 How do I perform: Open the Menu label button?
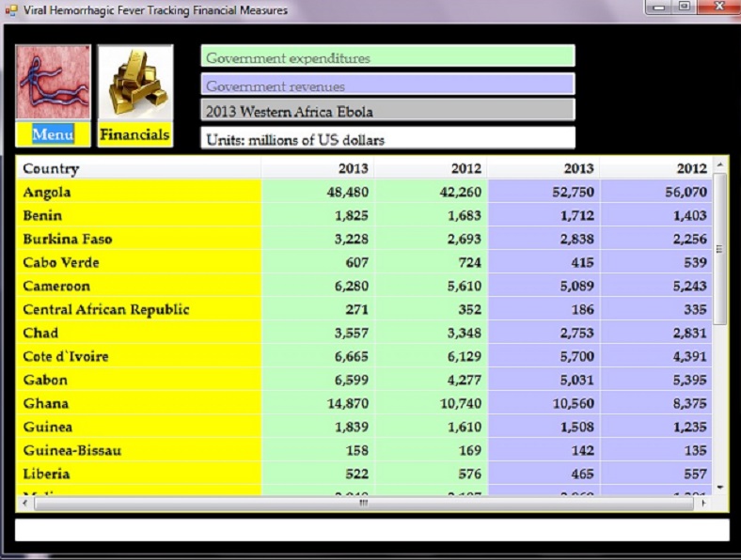tap(53, 134)
